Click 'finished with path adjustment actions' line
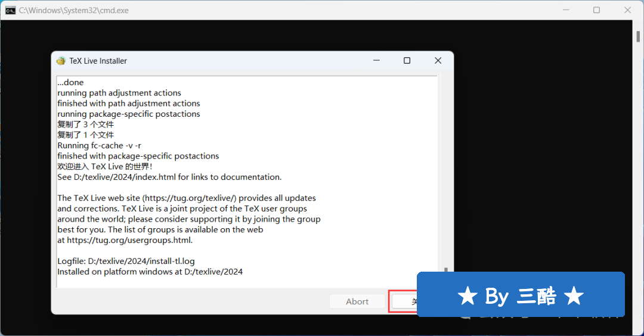The height and width of the screenshot is (336, 644). pyautogui.click(x=129, y=104)
